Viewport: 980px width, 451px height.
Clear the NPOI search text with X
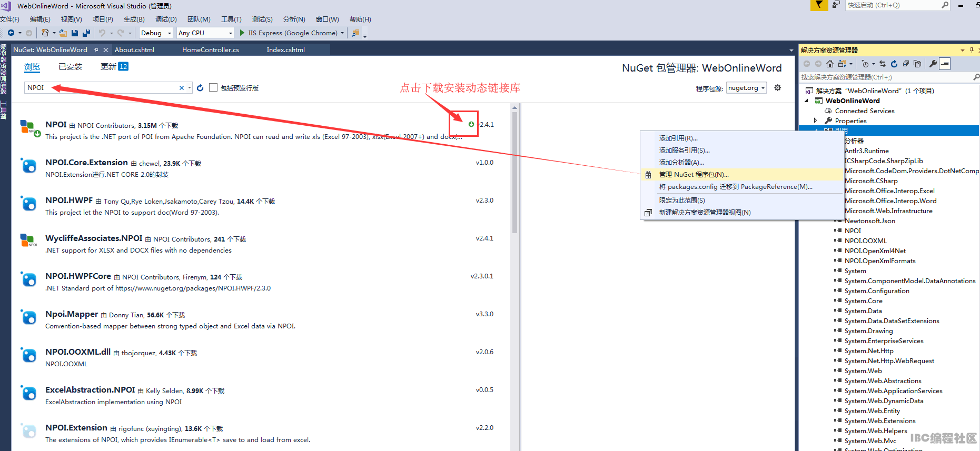[x=182, y=88]
